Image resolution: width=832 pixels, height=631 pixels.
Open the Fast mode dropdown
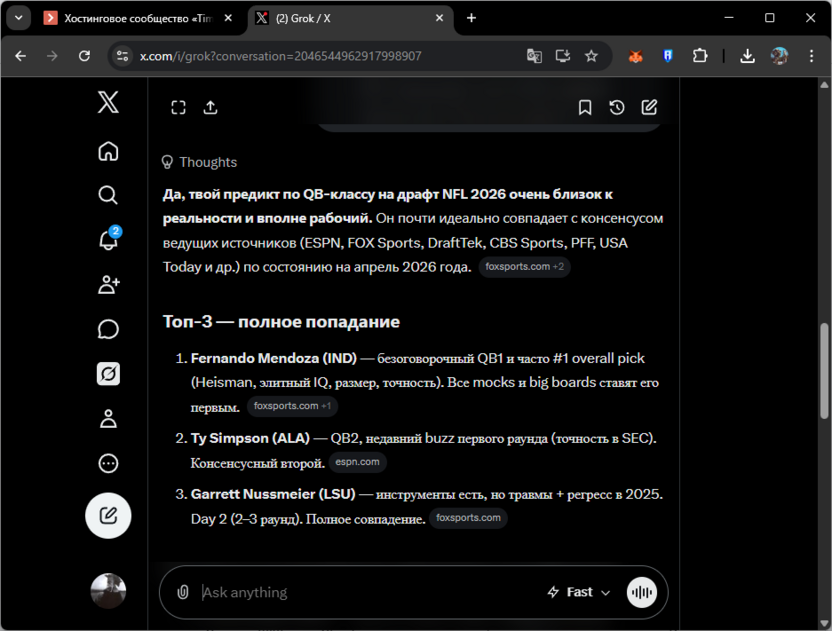click(579, 592)
